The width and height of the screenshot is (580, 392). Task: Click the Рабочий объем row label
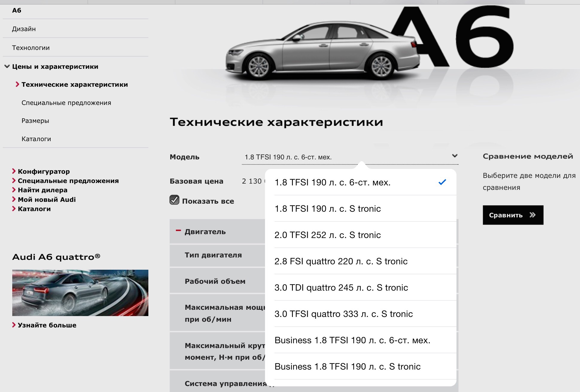[215, 281]
